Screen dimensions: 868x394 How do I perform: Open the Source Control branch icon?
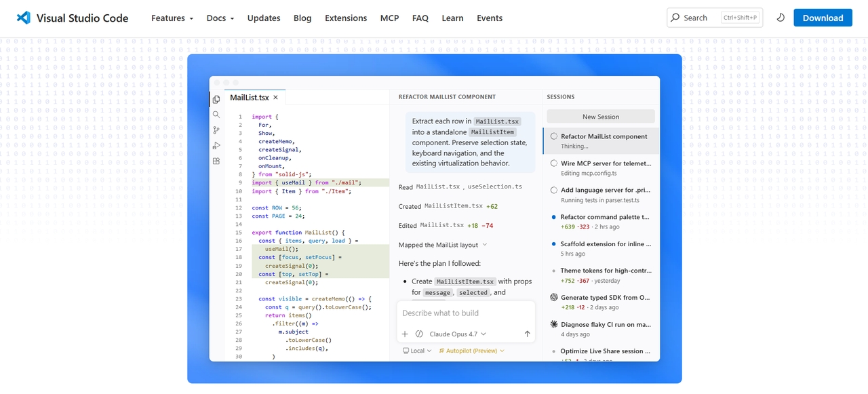216,130
